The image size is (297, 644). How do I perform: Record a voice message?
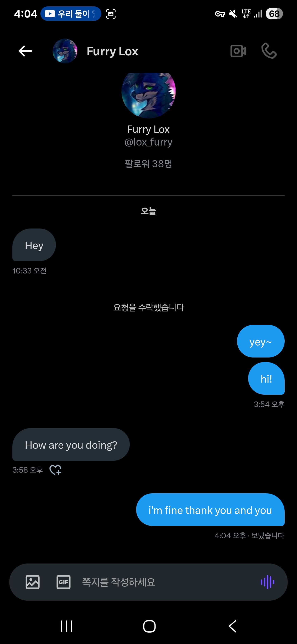267,582
